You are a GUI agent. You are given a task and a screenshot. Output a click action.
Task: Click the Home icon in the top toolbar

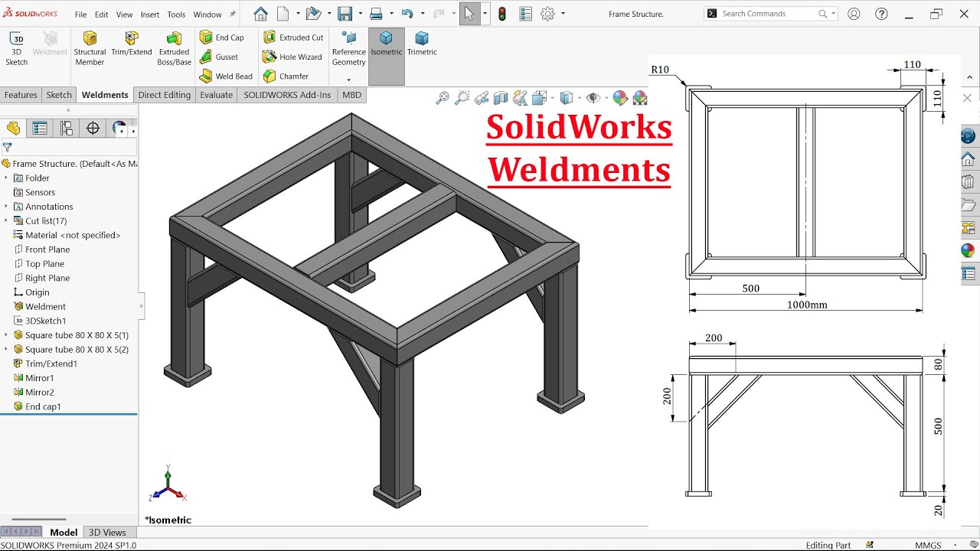pyautogui.click(x=260, y=14)
